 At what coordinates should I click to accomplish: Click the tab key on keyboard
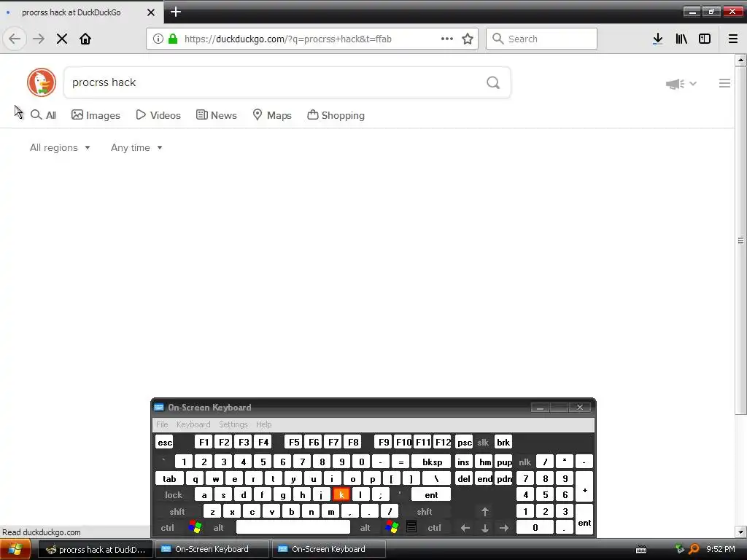[169, 478]
